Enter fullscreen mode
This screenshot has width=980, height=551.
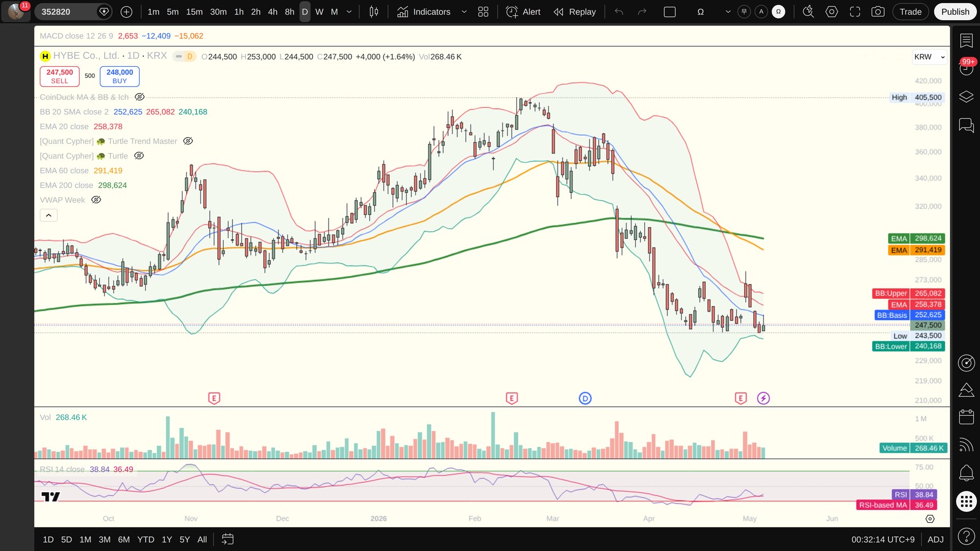pos(855,12)
